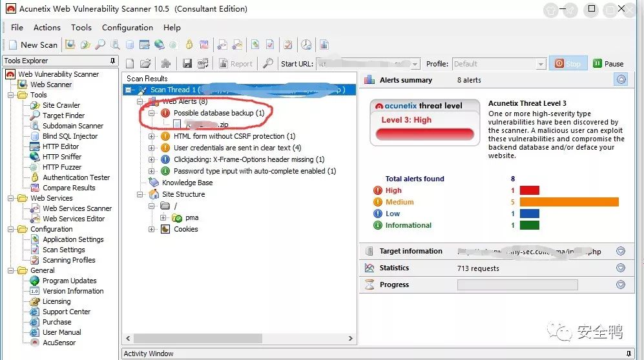Expand the Statistics section
644x360 pixels.
[621, 268]
